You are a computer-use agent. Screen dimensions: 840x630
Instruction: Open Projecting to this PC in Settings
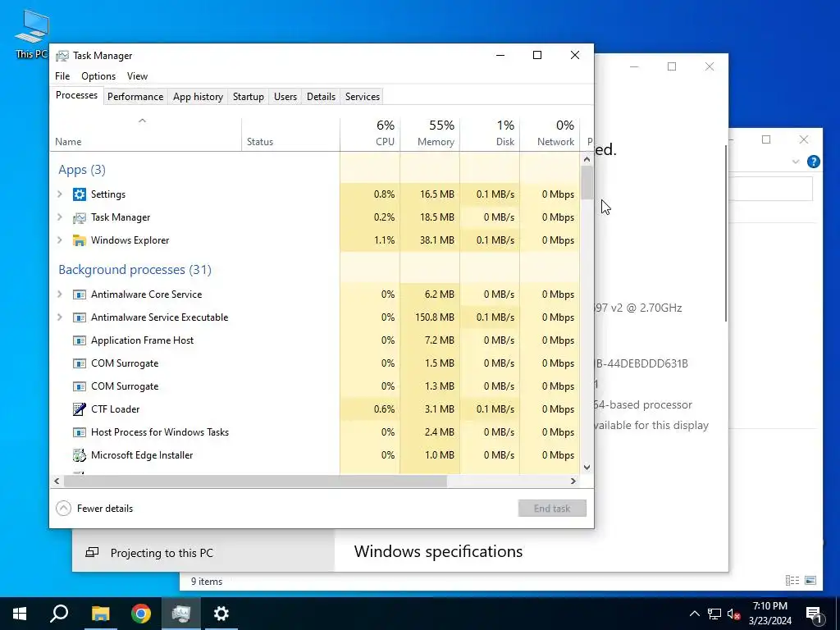click(x=203, y=552)
